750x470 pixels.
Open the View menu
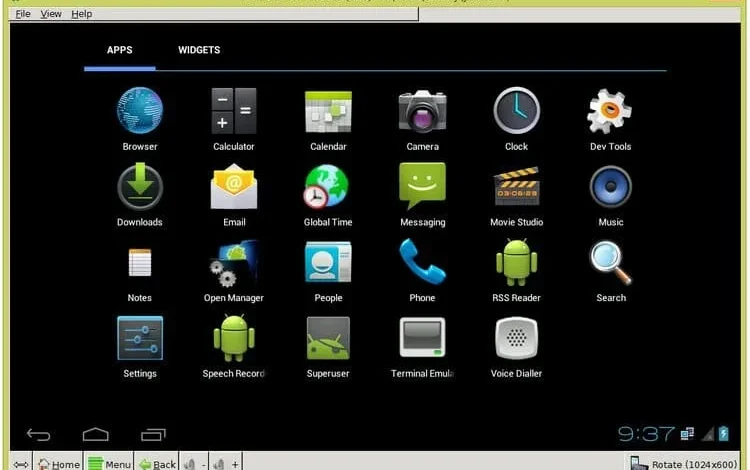[51, 14]
